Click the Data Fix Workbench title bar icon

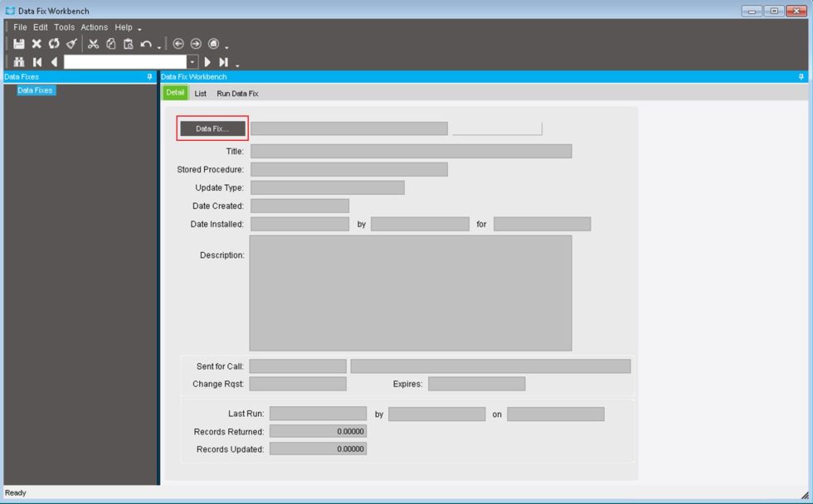coord(10,11)
